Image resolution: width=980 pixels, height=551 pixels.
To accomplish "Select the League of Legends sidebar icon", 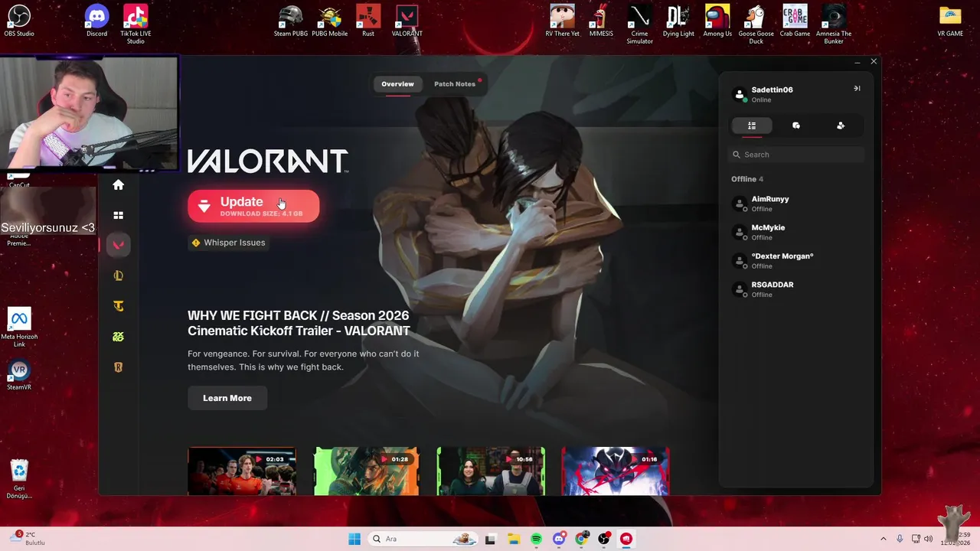I will (x=118, y=275).
